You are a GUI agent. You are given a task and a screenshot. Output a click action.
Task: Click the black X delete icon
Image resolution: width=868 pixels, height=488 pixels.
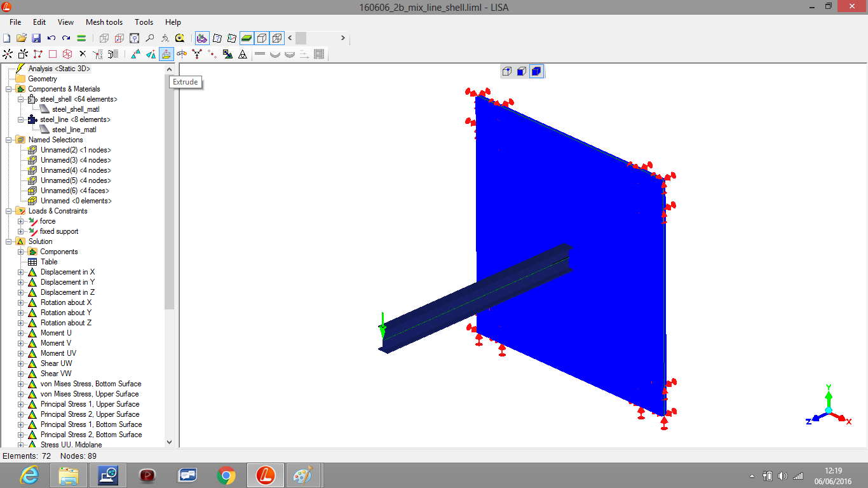pyautogui.click(x=82, y=55)
